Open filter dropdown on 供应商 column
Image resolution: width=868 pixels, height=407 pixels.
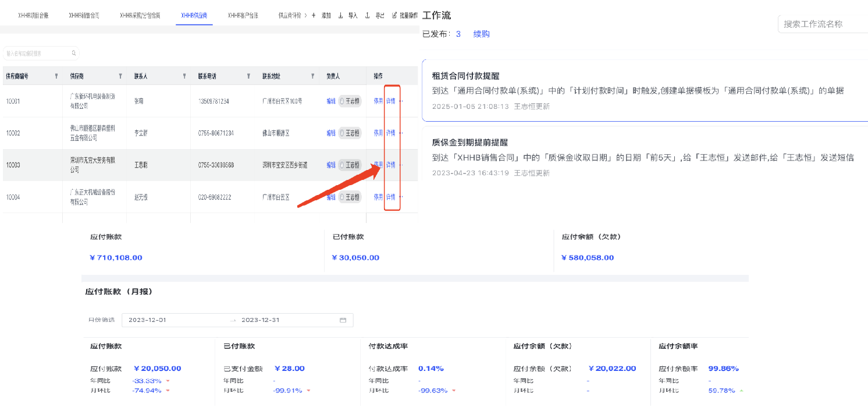120,76
